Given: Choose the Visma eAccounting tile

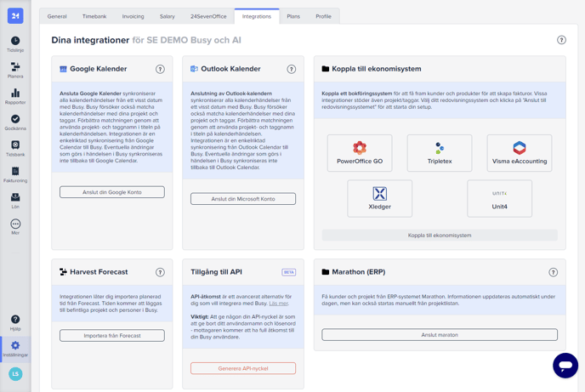Looking at the screenshot, I should point(520,153).
